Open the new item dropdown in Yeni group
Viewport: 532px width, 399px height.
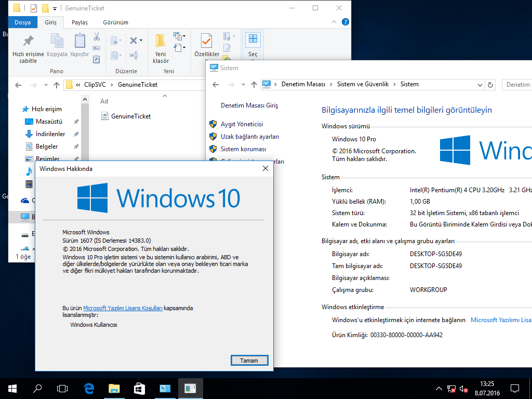(183, 36)
